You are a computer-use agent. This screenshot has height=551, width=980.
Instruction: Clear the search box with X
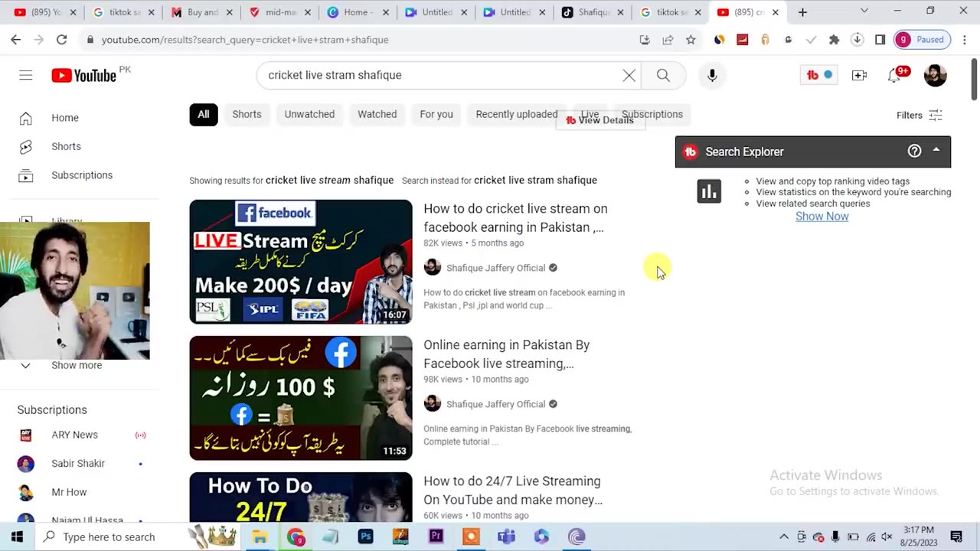click(x=629, y=75)
